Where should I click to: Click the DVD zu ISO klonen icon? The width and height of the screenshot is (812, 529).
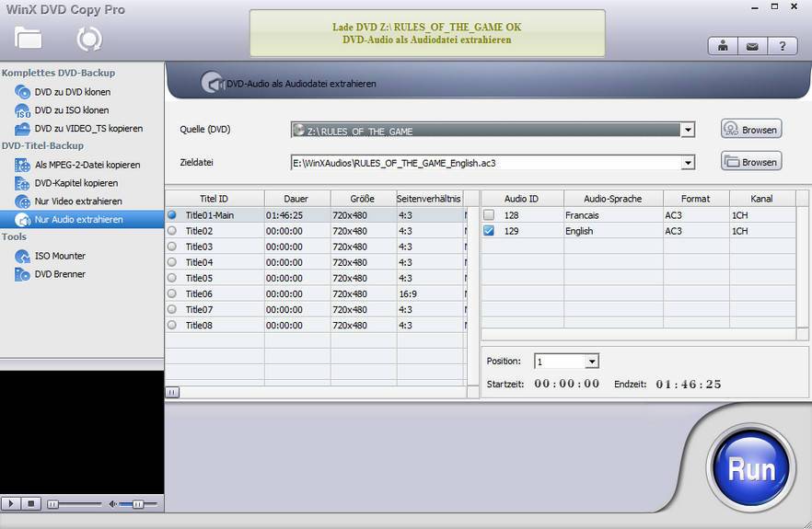coord(23,110)
